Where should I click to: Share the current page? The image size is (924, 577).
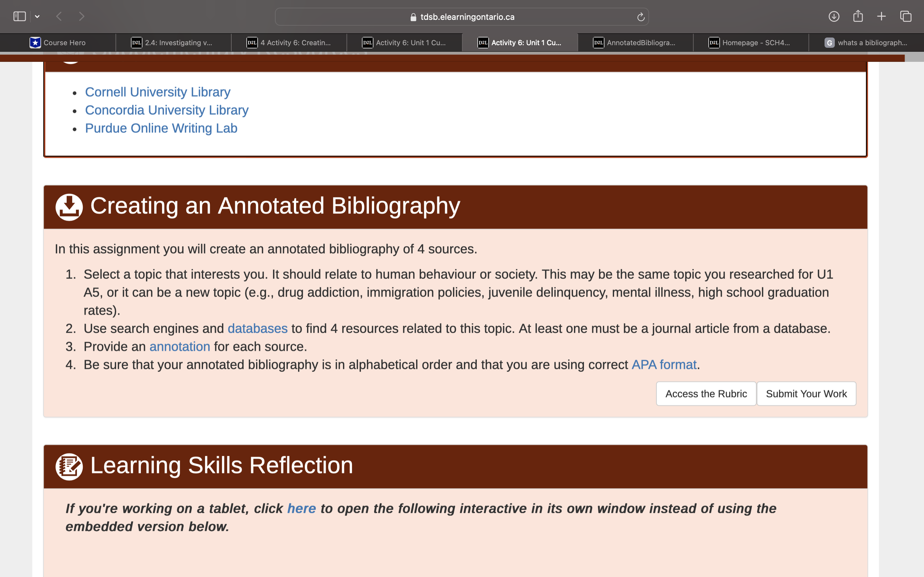coord(858,16)
